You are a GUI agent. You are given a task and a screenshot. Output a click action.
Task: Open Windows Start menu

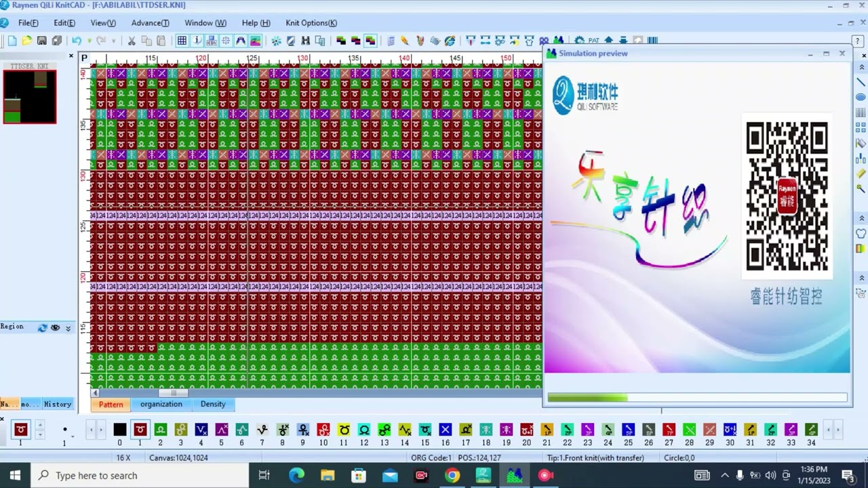(x=15, y=476)
